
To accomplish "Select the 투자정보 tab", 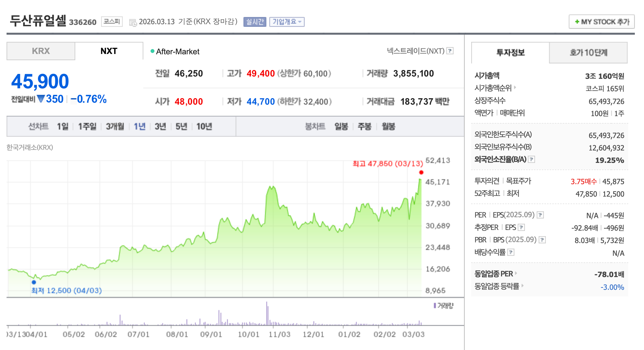I will [510, 53].
